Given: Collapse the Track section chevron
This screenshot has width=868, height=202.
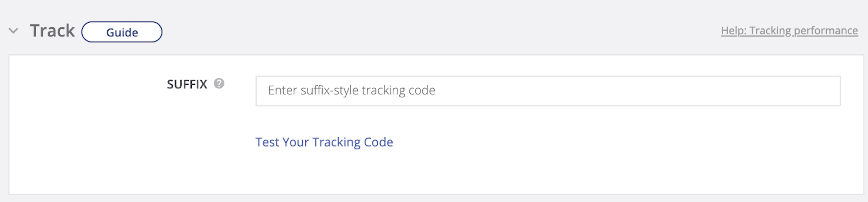Looking at the screenshot, I should pos(14,31).
